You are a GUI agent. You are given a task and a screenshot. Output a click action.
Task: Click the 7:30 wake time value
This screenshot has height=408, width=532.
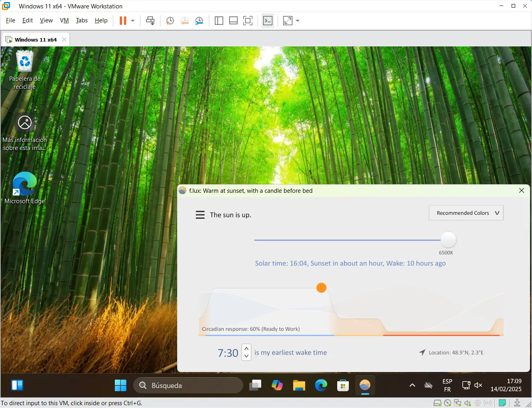(228, 353)
